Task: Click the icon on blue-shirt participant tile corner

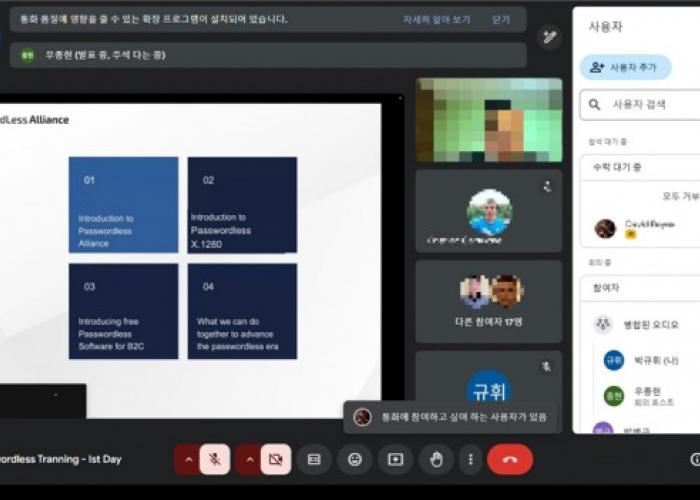Action: tap(547, 186)
